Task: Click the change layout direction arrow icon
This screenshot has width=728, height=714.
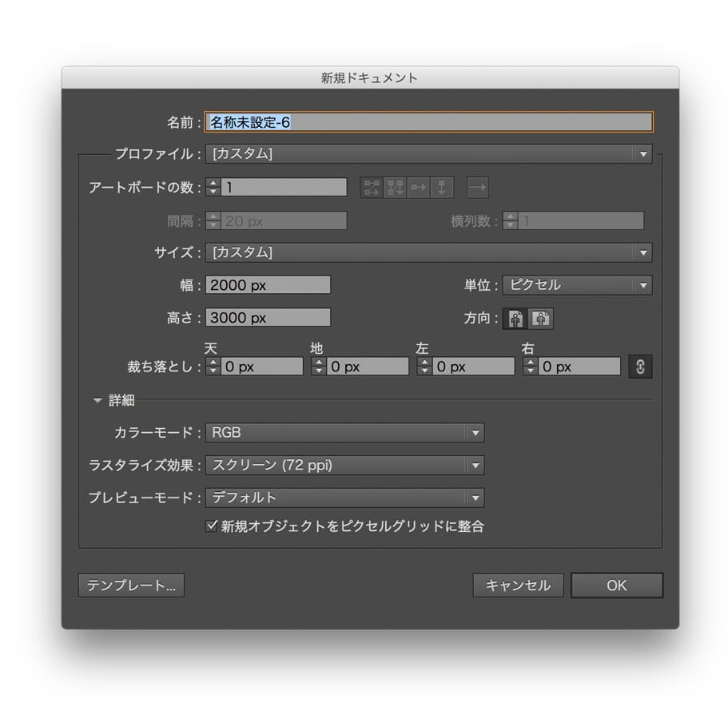Action: coord(478,187)
